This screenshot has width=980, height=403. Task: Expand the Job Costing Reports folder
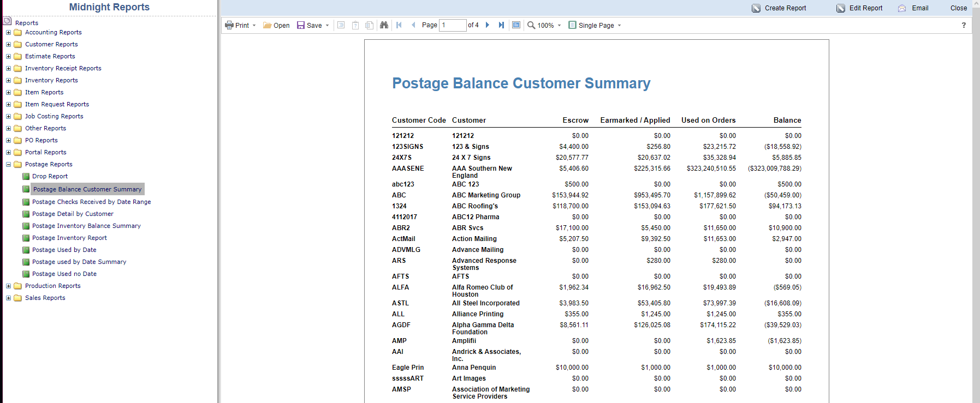coord(8,117)
